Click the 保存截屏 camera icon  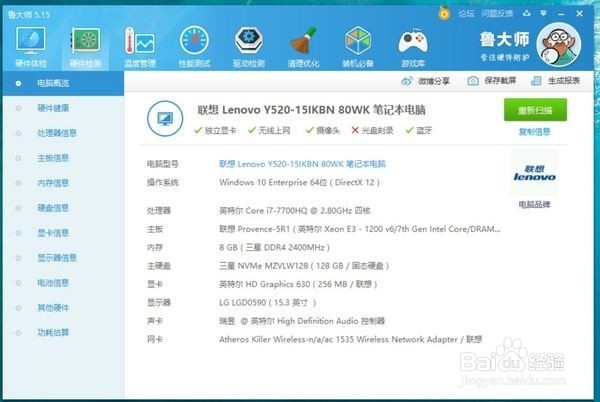coord(473,81)
